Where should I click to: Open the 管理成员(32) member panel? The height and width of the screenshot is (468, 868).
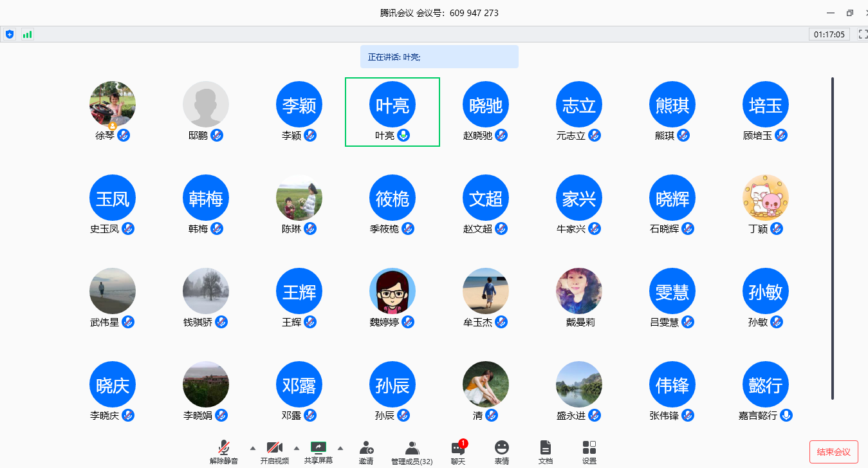412,451
